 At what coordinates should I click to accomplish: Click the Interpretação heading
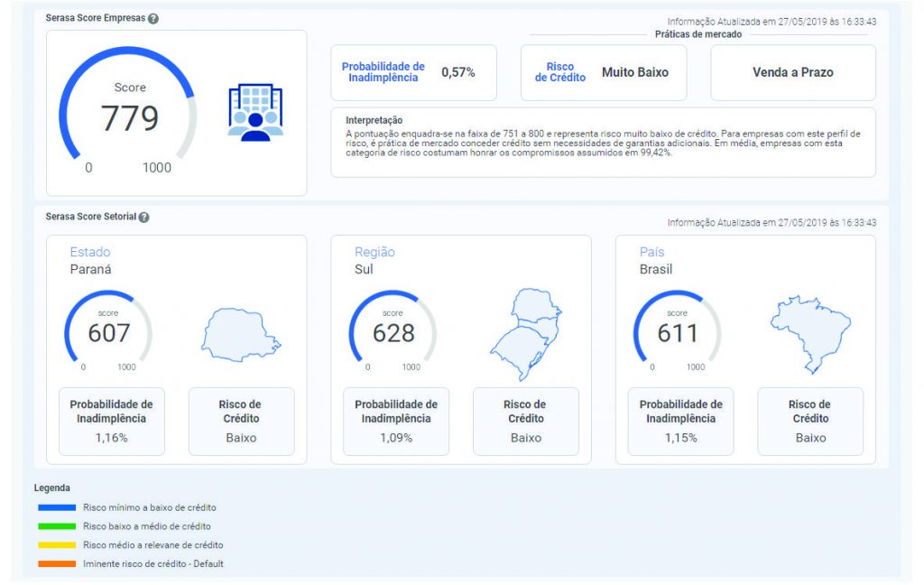(x=374, y=120)
